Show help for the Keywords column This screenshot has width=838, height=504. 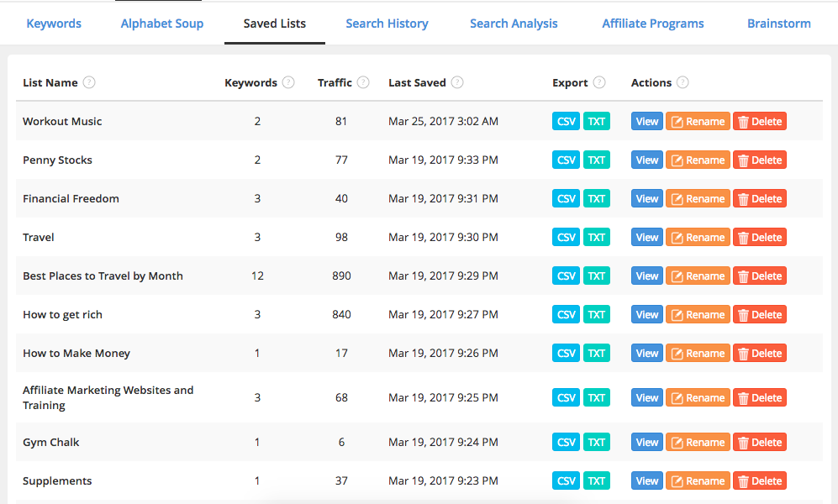288,82
